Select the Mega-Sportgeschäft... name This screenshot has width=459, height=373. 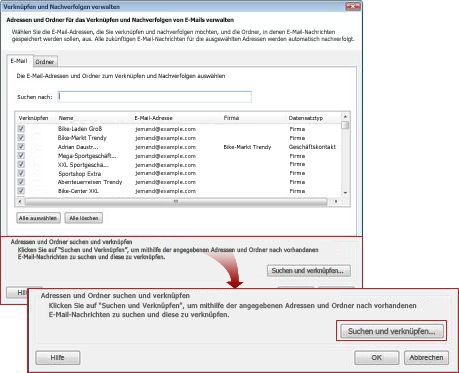click(87, 156)
